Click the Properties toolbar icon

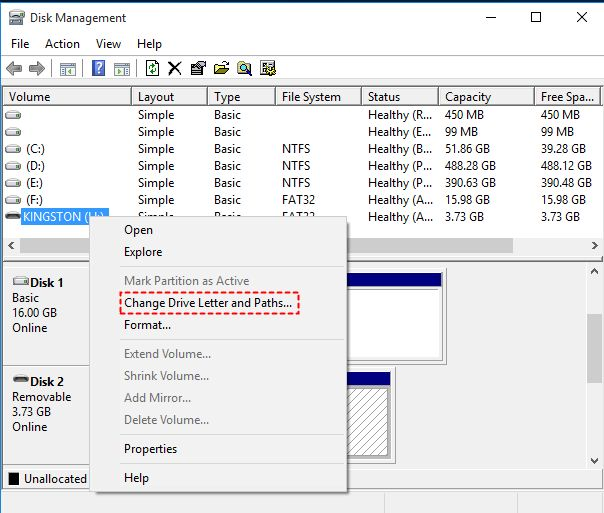pos(198,69)
